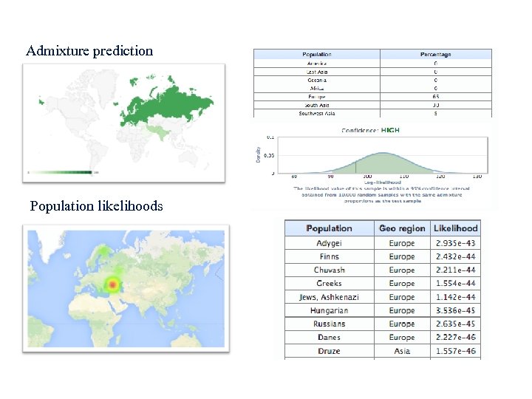Click the Hungarian population cell
This screenshot has width=532, height=399.
(x=329, y=310)
